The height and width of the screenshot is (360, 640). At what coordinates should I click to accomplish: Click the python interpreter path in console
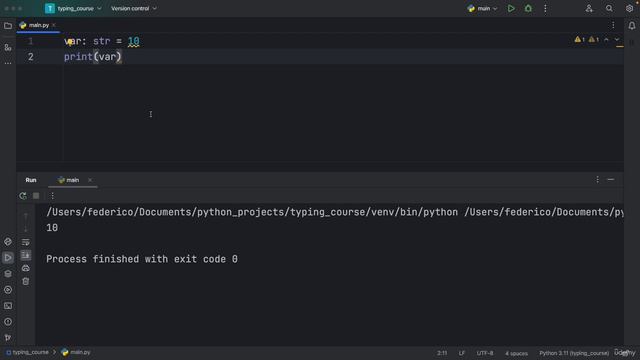[x=252, y=212]
